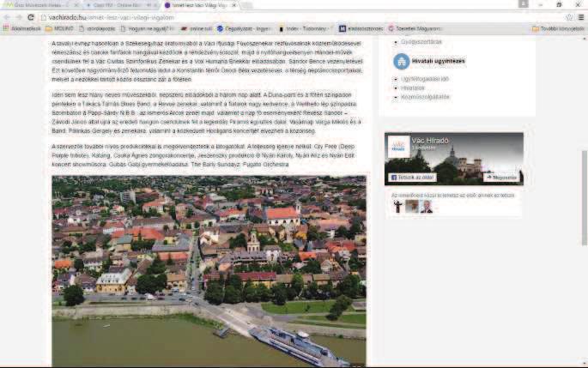Open the Ügyfélfogadási idő link
This screenshot has width=588, height=368.
click(425, 79)
